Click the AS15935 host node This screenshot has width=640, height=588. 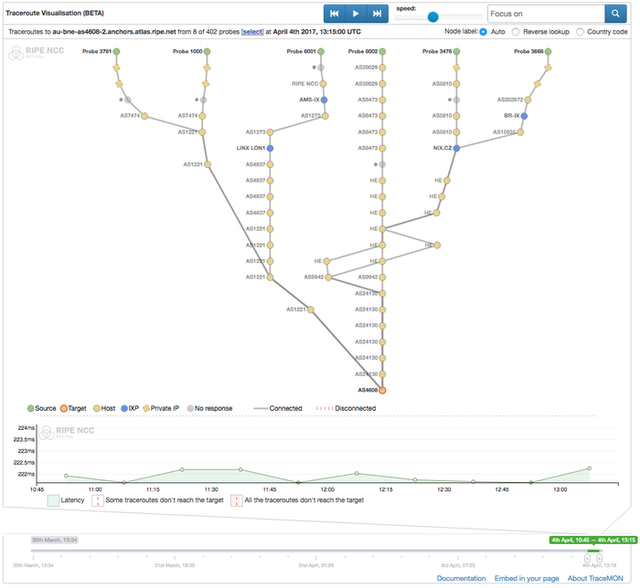point(520,132)
